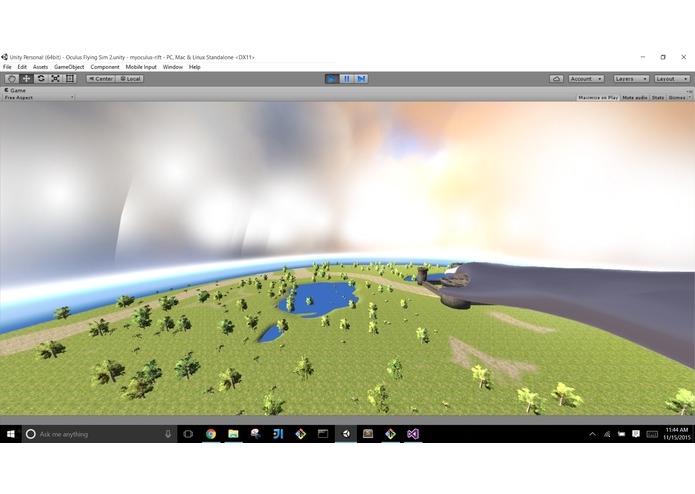Open File Explorer from taskbar
Viewport: 695px width, 494px height.
tap(233, 434)
